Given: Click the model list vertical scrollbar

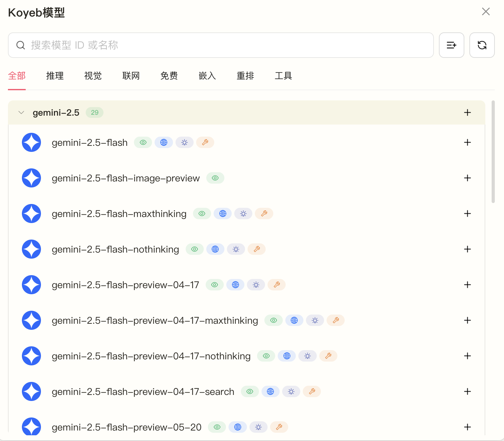Looking at the screenshot, I should pos(493,152).
